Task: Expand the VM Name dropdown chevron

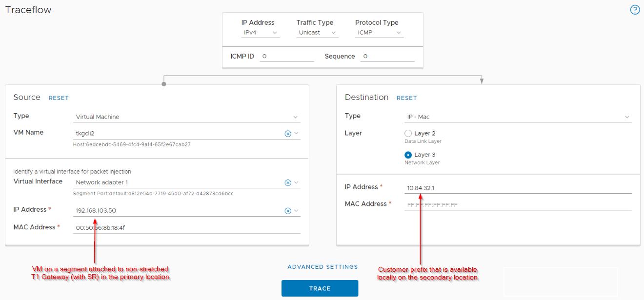Action: [296, 134]
